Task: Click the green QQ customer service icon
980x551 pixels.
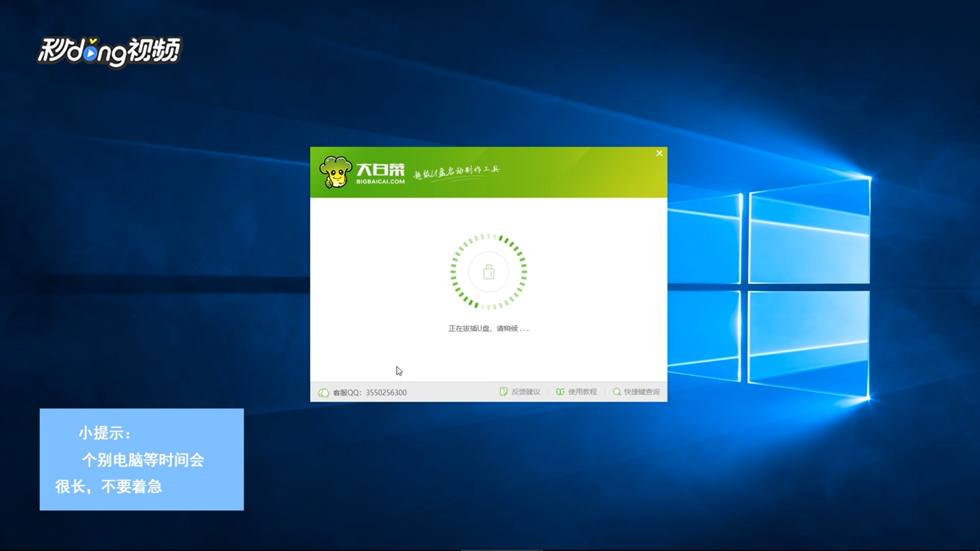Action: pos(324,392)
